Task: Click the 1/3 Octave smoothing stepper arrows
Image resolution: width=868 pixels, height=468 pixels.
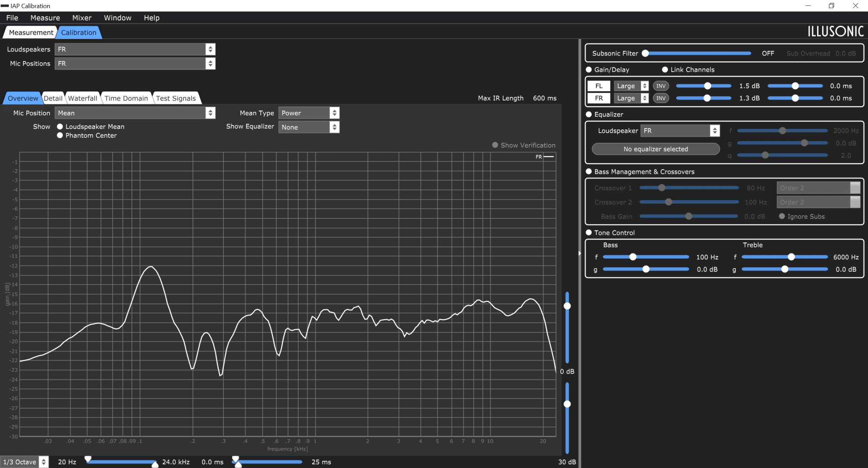Action: [x=44, y=462]
